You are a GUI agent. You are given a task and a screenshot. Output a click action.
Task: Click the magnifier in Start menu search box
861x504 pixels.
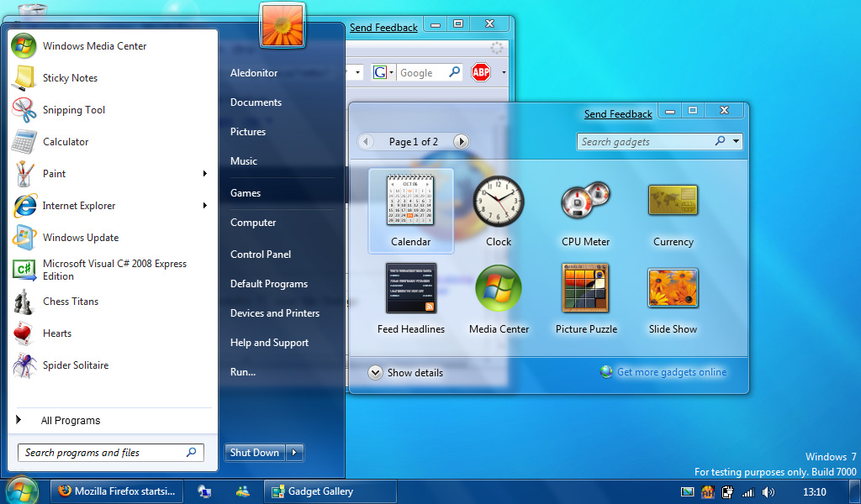[x=191, y=453]
